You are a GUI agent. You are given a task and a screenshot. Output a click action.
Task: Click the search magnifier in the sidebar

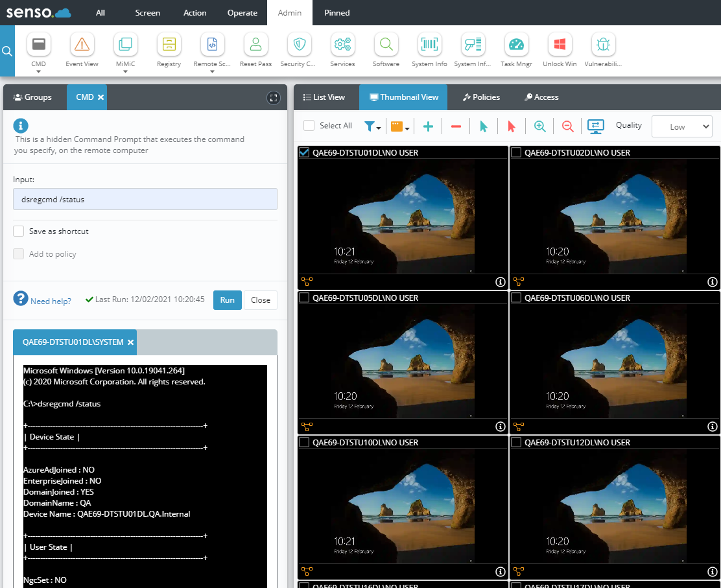(7, 51)
